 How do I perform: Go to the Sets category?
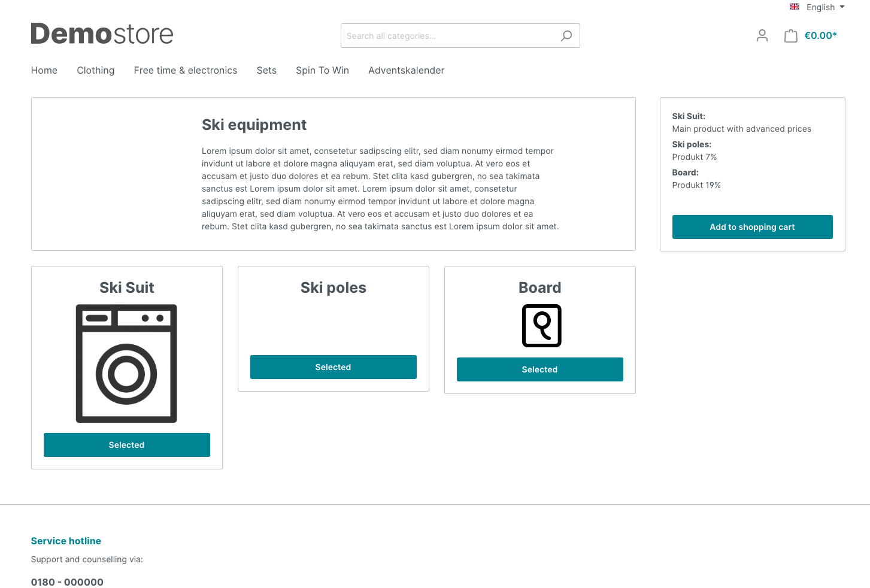tap(266, 71)
